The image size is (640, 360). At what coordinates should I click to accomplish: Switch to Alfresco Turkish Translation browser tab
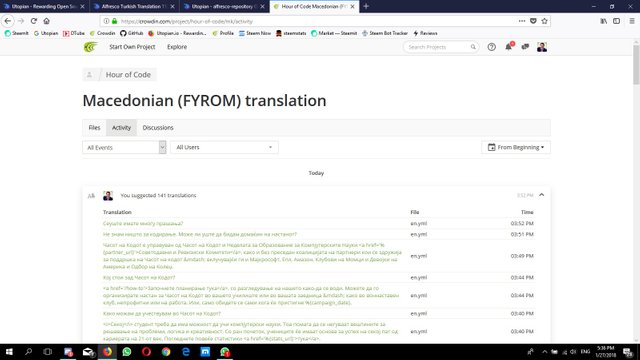(133, 7)
